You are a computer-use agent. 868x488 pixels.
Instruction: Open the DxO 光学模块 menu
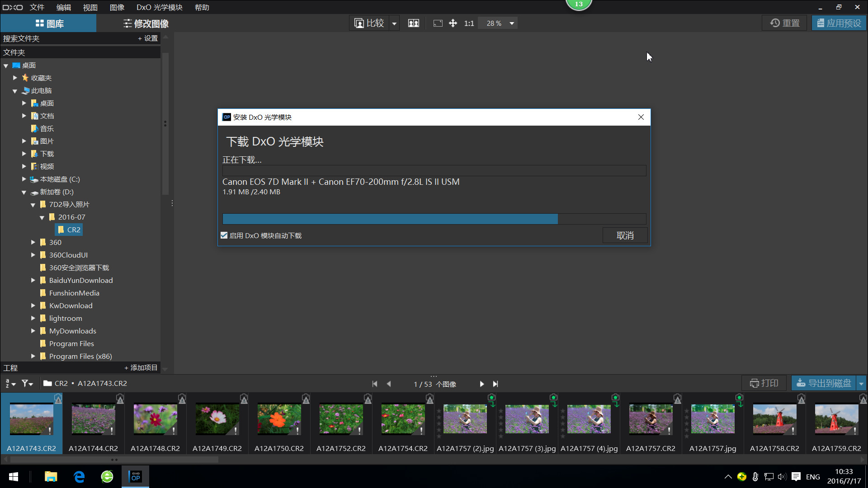(160, 7)
